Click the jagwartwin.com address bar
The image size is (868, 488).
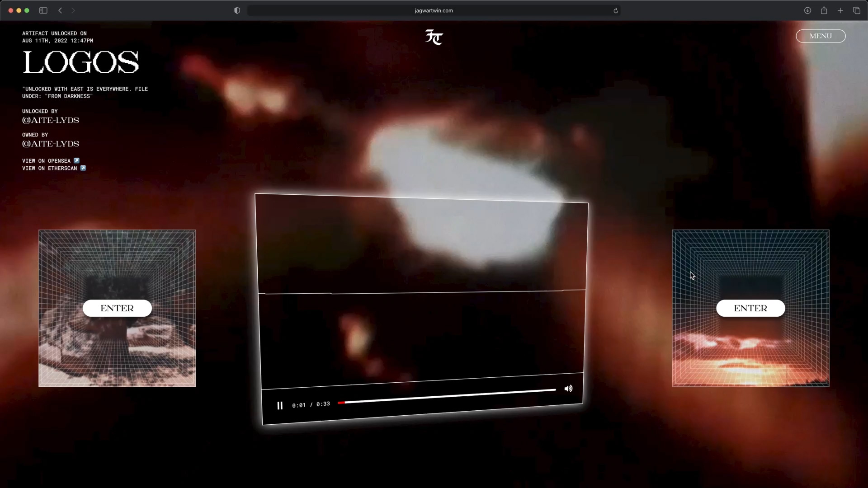pos(433,10)
